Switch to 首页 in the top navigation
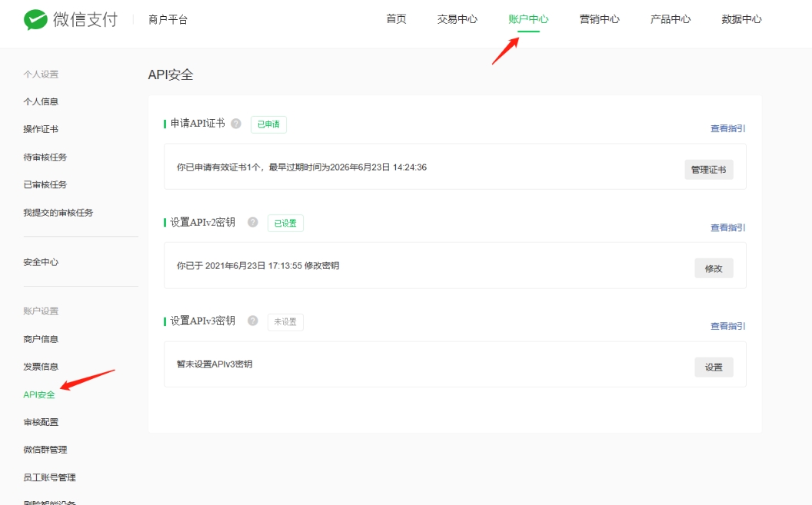This screenshot has height=505, width=812. point(396,19)
